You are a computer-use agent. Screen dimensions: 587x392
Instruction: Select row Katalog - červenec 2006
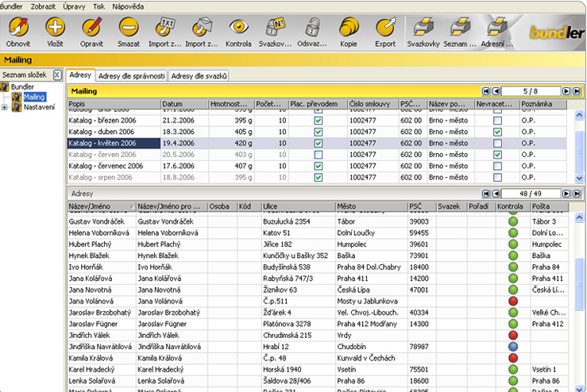317,166
